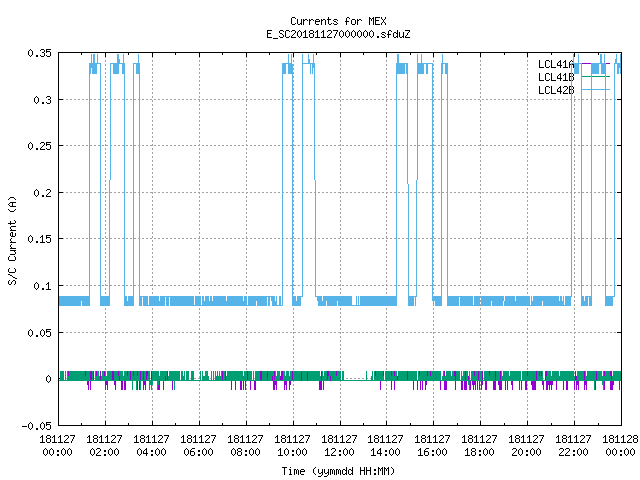The image size is (640, 480).
Task: Click the "14:00" x-axis tick label
Action: click(x=385, y=452)
